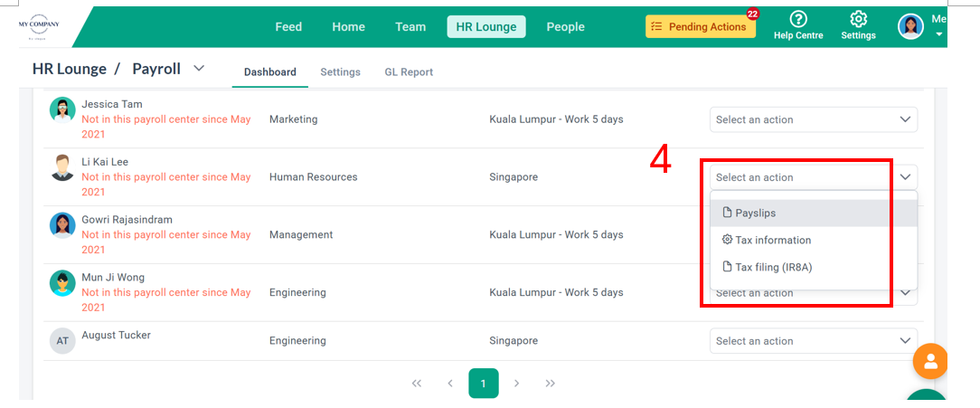Click the name Jessica Tam
The width and height of the screenshot is (980, 408).
[x=112, y=104]
